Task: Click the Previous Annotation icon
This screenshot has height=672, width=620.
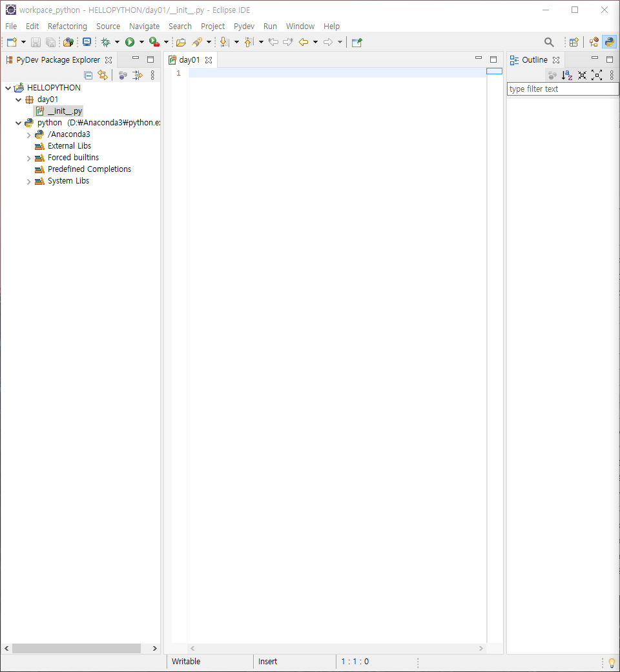Action: tap(249, 42)
